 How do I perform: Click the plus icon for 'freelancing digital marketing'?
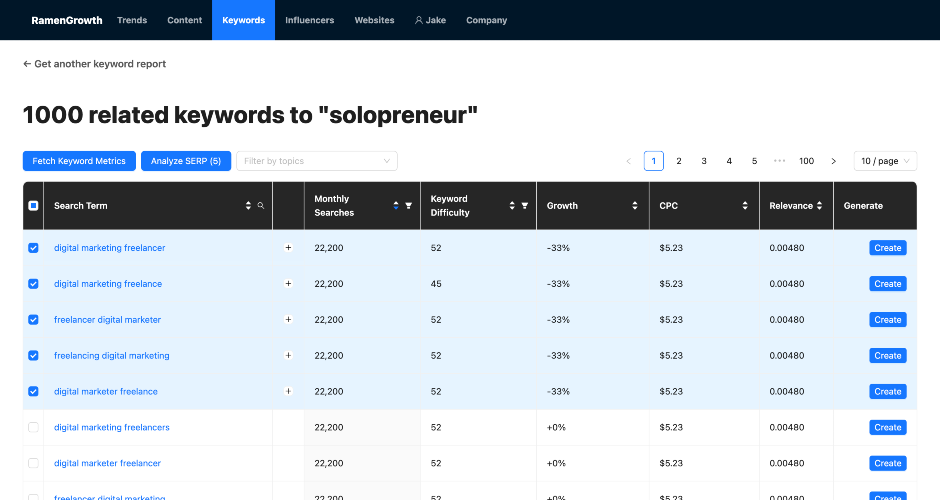tap(288, 356)
